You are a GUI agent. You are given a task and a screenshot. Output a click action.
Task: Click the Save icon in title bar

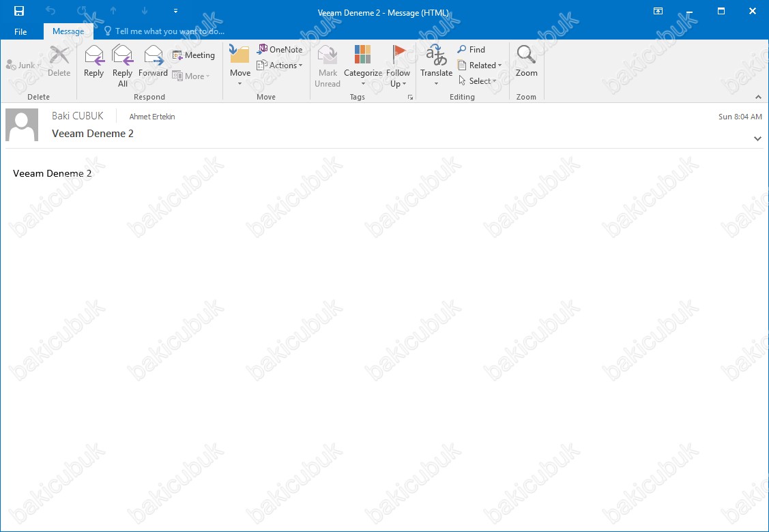pyautogui.click(x=19, y=11)
